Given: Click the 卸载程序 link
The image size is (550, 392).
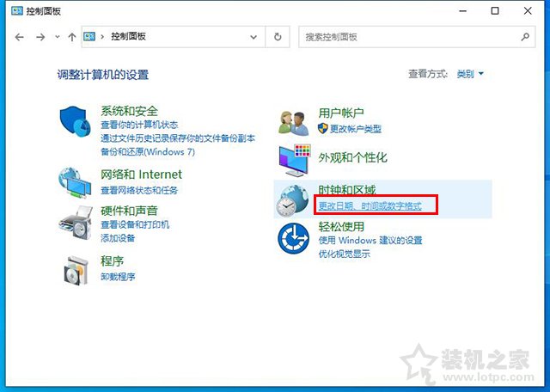Looking at the screenshot, I should (118, 277).
